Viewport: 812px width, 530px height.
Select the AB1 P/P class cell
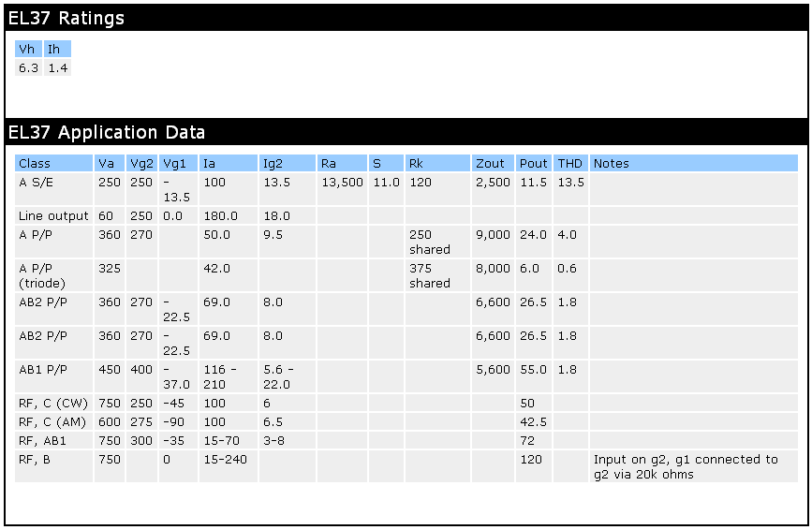click(54, 376)
